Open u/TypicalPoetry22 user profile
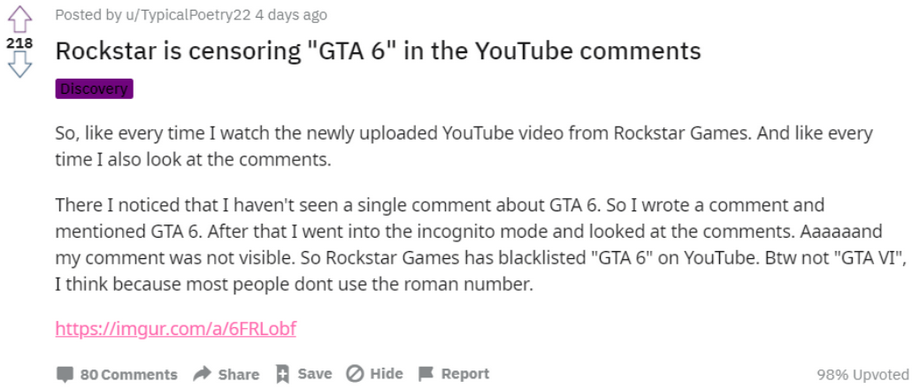The width and height of the screenshot is (920, 389). [x=188, y=15]
